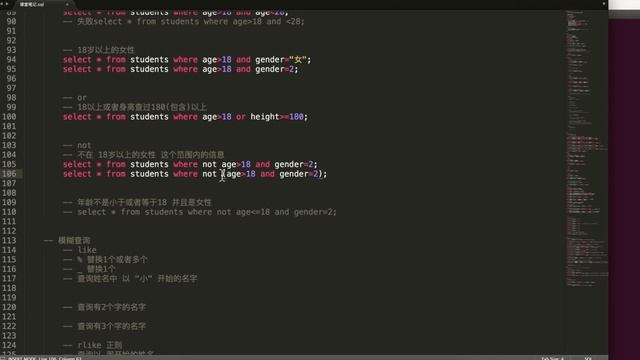Click line number 113 in the gutter
Image resolution: width=640 pixels, height=360 pixels.
tap(9, 240)
